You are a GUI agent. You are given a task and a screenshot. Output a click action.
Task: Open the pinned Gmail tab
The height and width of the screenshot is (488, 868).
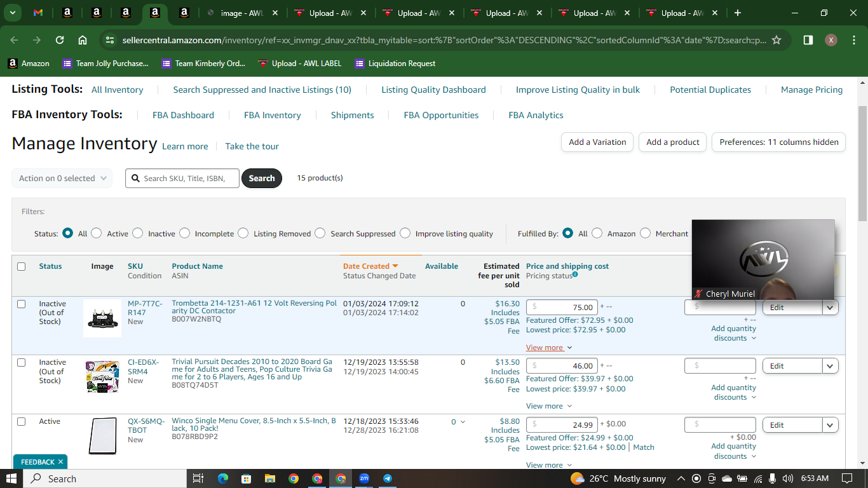[x=38, y=13]
